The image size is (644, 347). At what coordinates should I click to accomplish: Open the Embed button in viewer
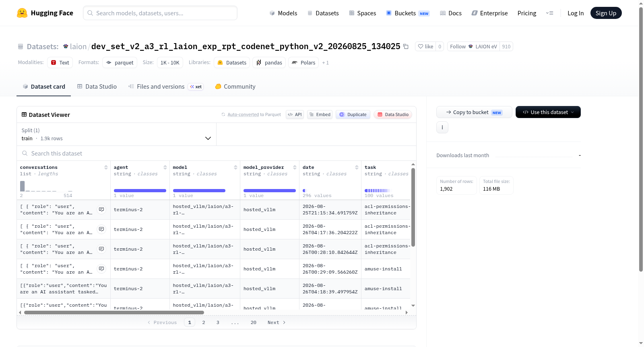pos(320,114)
